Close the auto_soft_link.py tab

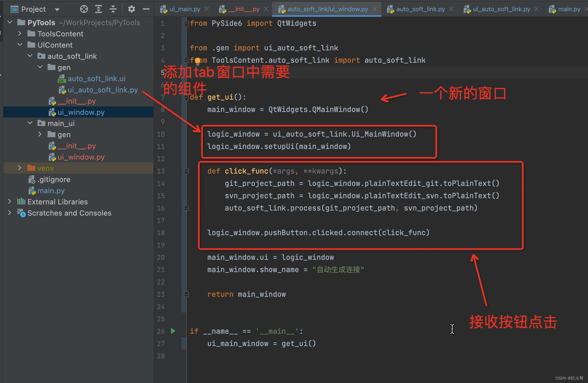[451, 9]
